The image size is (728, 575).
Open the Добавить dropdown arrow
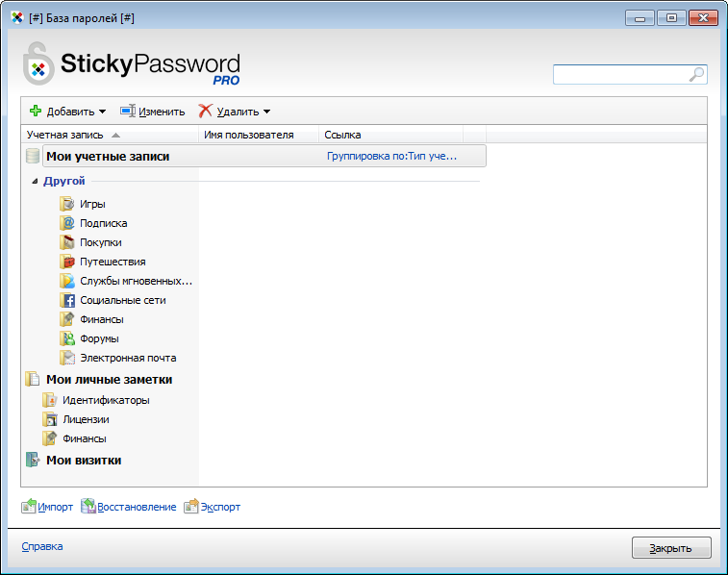coord(103,112)
